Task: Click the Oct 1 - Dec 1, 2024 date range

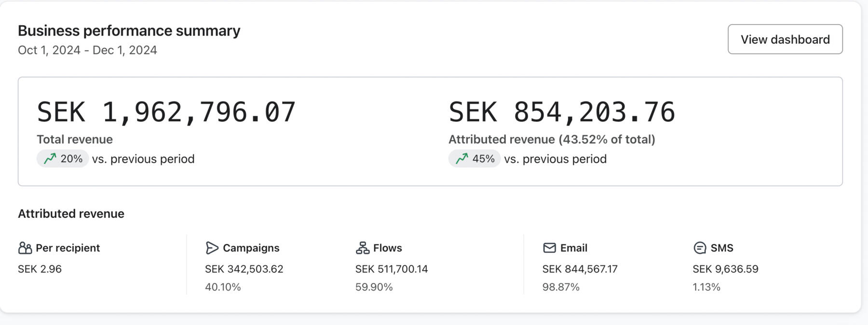Action: click(x=87, y=50)
